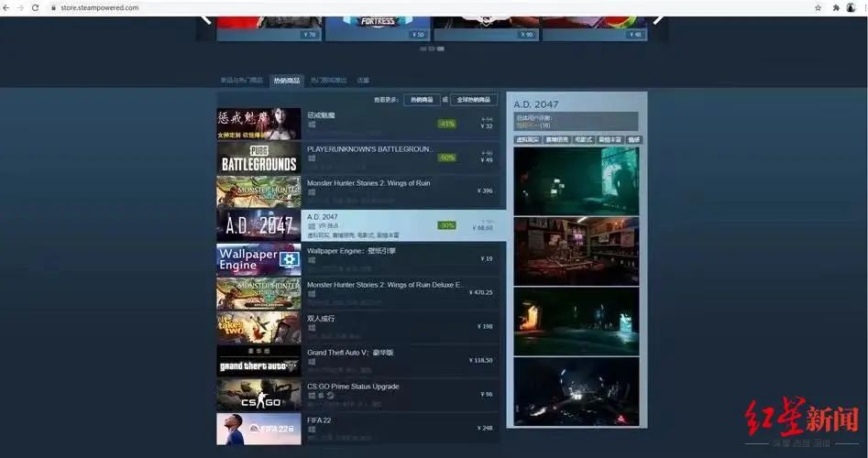This screenshot has height=458, width=868.
Task: Open the A.D. 2047 highlighted list entry
Action: pyautogui.click(x=361, y=225)
